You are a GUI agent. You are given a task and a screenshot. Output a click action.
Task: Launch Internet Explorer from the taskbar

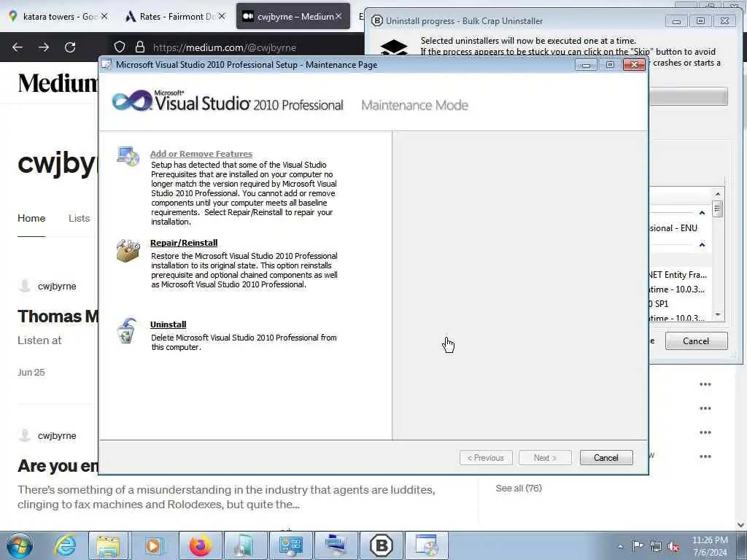coord(65,545)
